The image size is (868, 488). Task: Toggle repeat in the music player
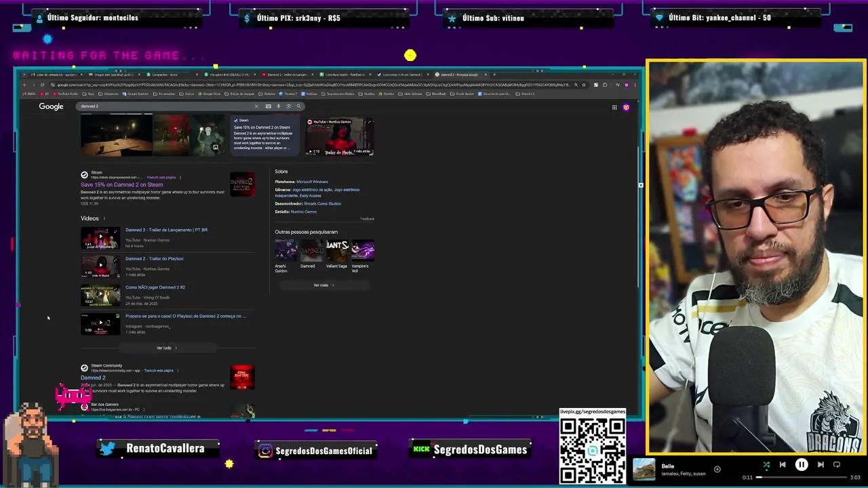click(x=837, y=465)
